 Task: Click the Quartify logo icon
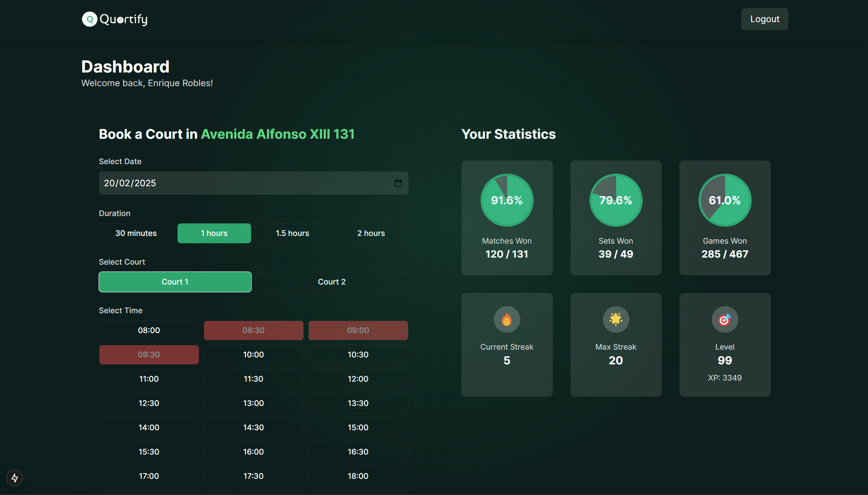[89, 19]
